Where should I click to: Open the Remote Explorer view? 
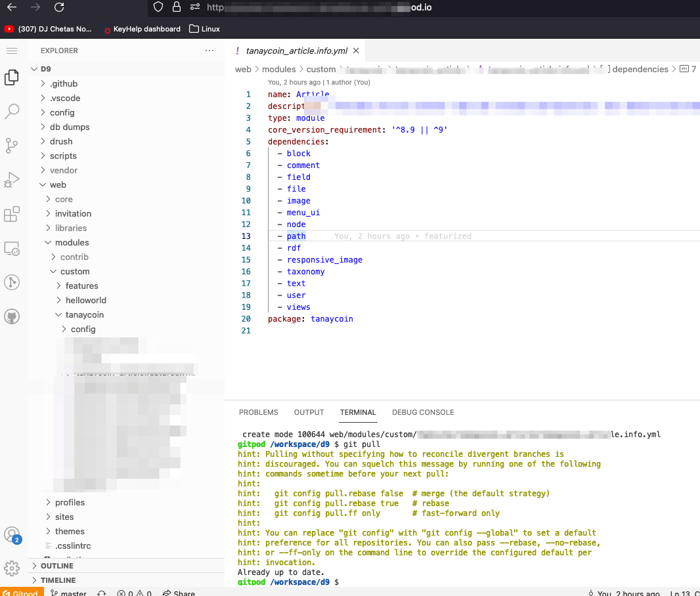click(x=12, y=248)
